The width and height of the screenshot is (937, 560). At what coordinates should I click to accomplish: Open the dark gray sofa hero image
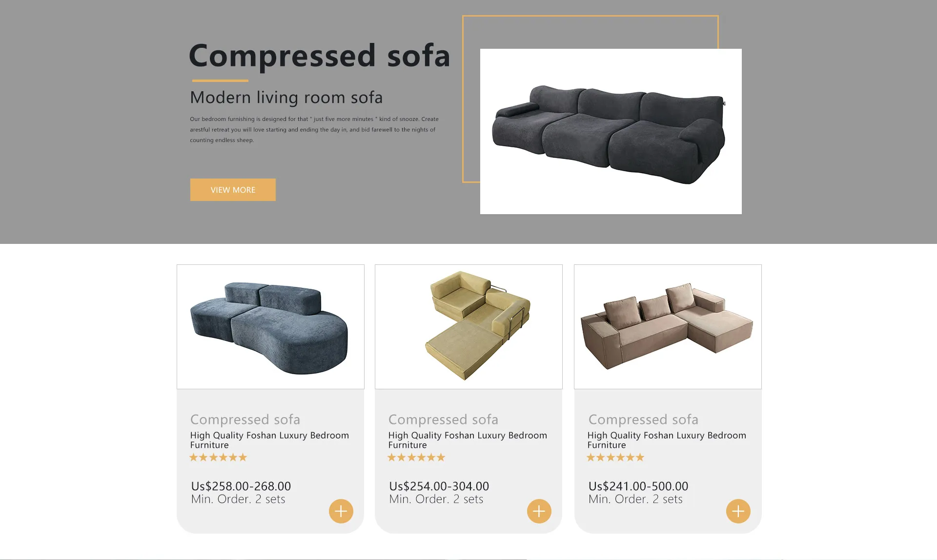point(611,131)
